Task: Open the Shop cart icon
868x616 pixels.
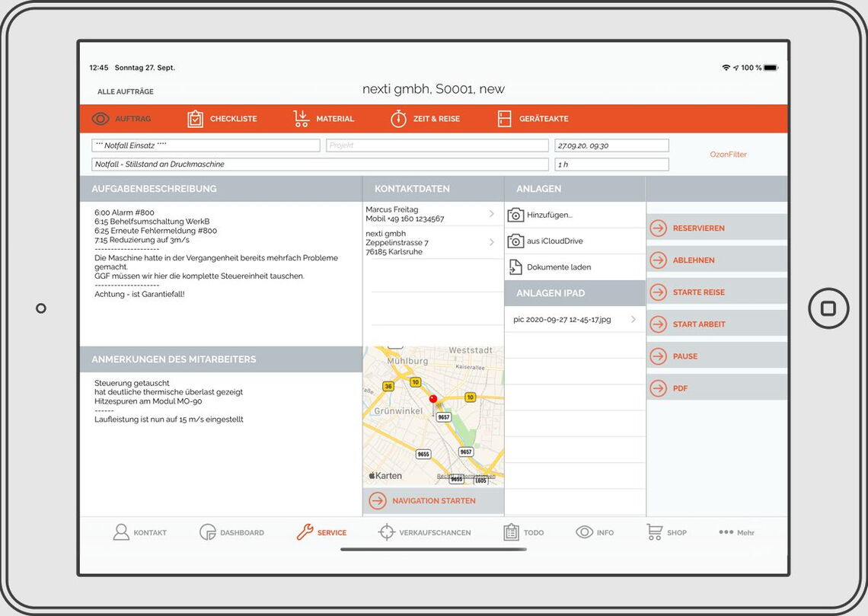Action: [654, 532]
